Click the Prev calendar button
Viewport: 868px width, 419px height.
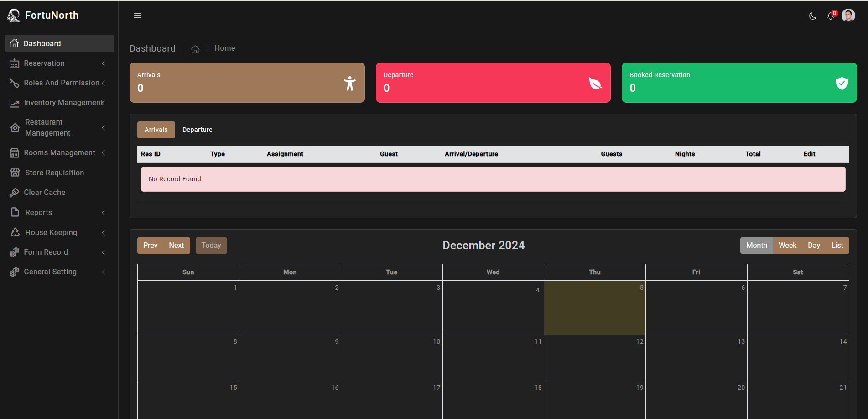pyautogui.click(x=150, y=246)
